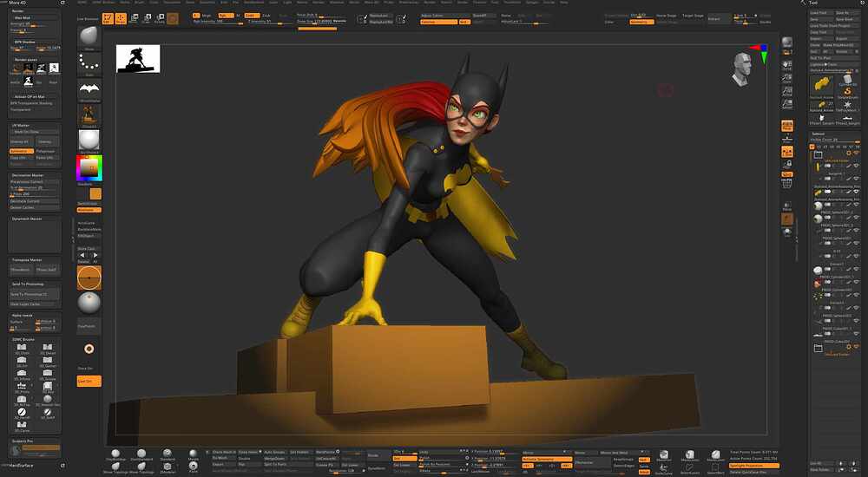Click the camera lock icon on right shelf
Screen dimensions: 868x477
click(786, 164)
